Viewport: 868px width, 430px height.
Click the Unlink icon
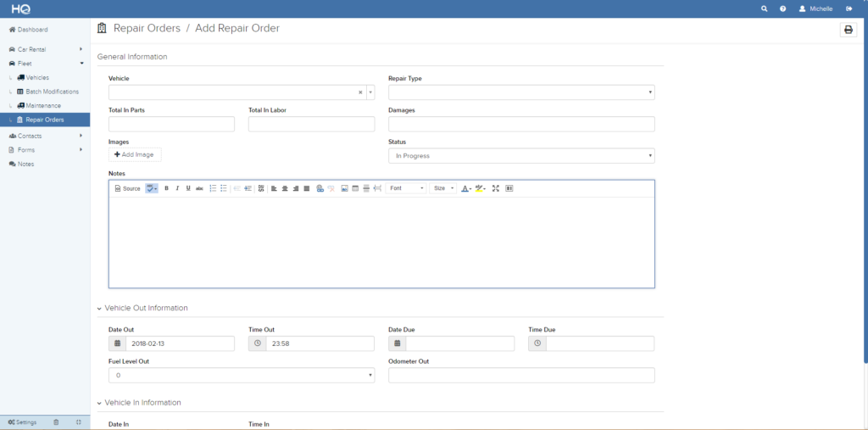[x=331, y=188]
